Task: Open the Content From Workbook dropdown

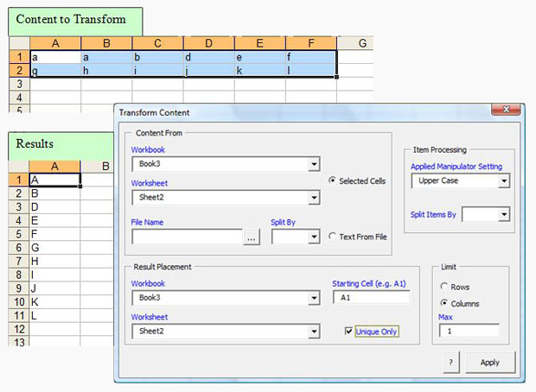Action: [x=314, y=164]
